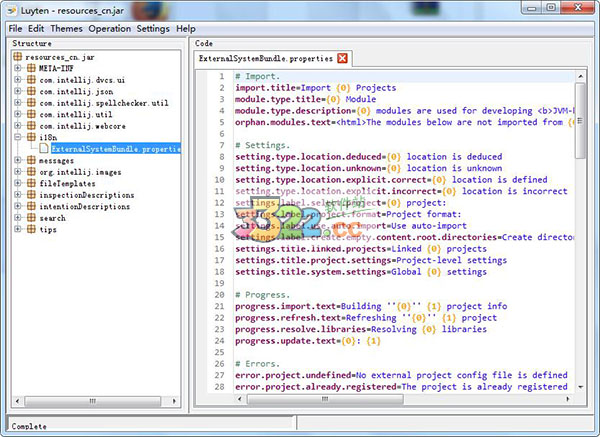This screenshot has width=600, height=437.
Task: Click the META-INF package icon
Action: point(32,68)
